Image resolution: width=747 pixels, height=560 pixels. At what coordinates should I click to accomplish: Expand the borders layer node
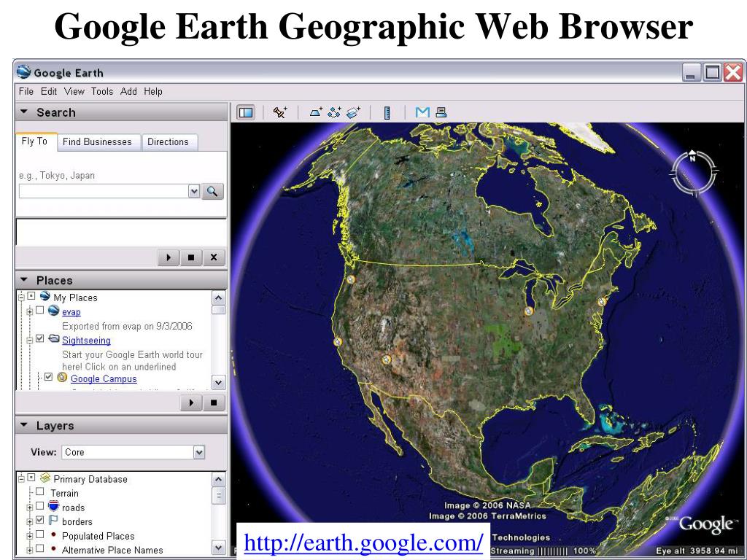29,522
